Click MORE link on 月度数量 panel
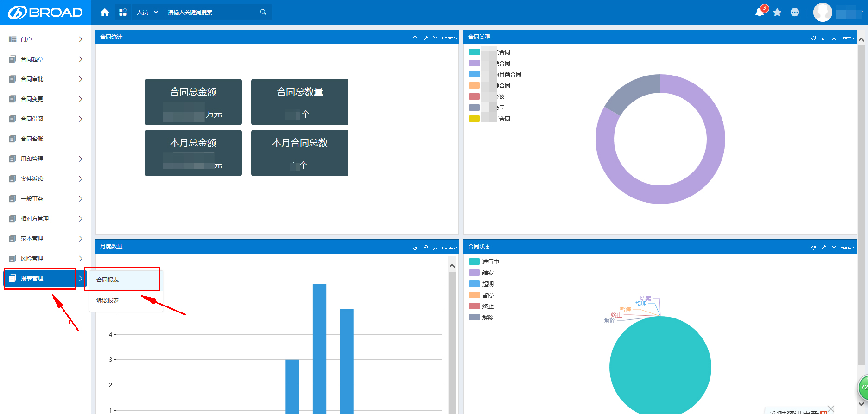 pos(450,248)
